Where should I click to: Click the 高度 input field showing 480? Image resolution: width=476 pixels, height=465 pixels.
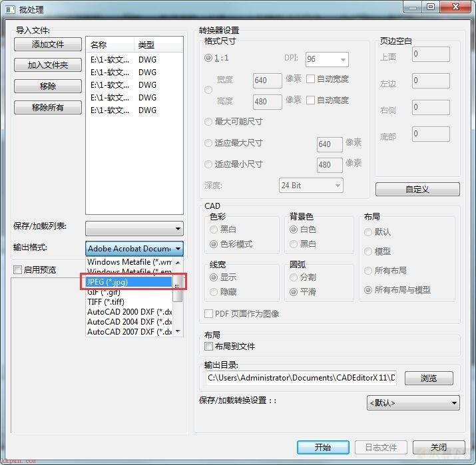(268, 102)
